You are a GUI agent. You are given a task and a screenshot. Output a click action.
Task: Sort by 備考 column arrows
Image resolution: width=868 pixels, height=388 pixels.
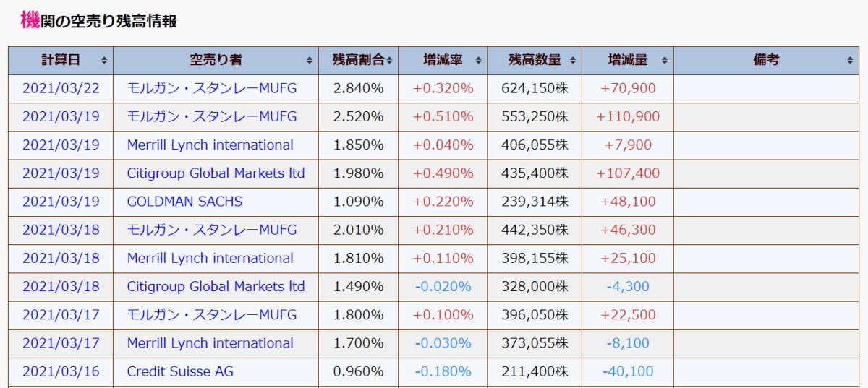851,61
